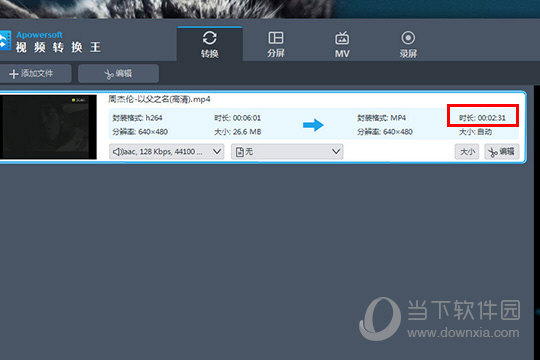This screenshot has width=540, height=360.
Task: Click the Apowersoft 视频转换王 logo icon
Action: coord(6,41)
